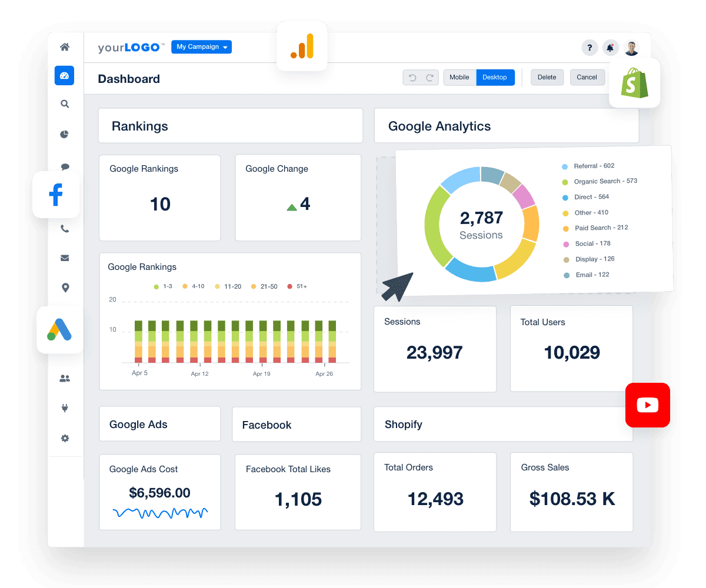Click the notifications bell with red badge
The height and width of the screenshot is (588, 706).
click(611, 48)
